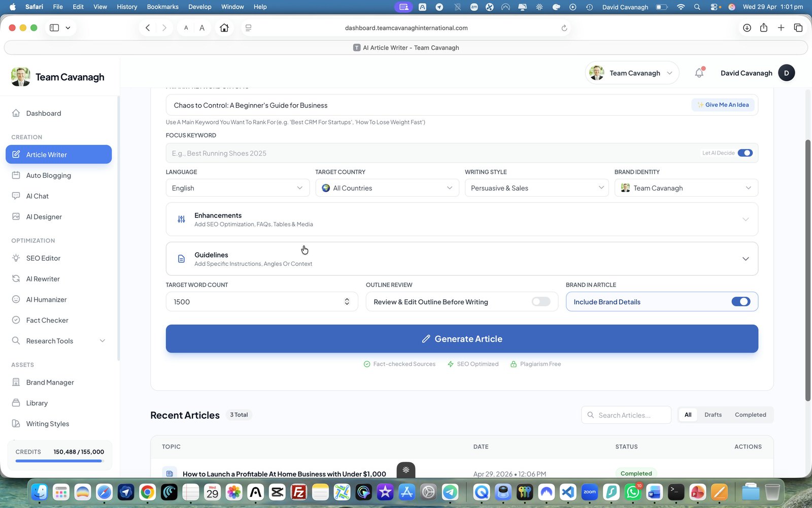Reload the page in Safari
The width and height of the screenshot is (812, 508).
[564, 28]
